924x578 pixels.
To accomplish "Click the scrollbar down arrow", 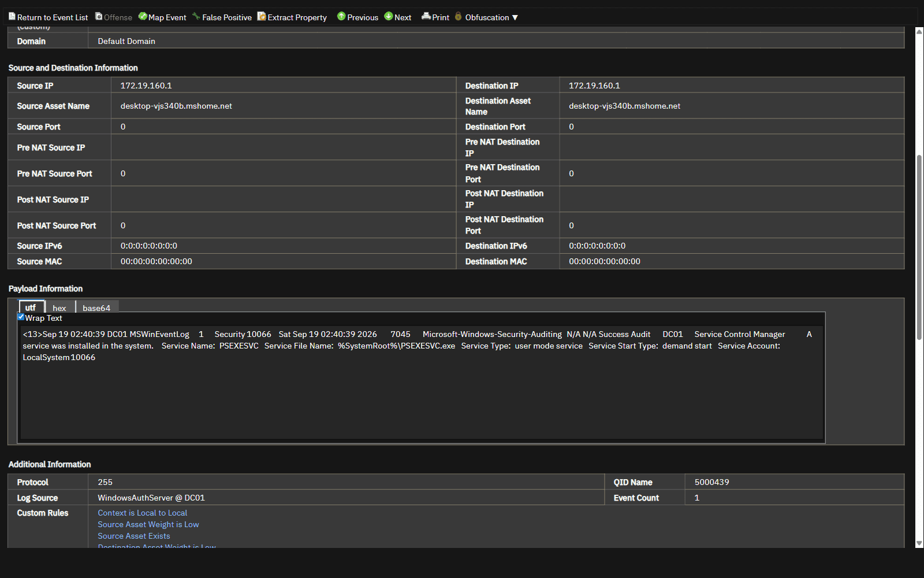I will [919, 543].
